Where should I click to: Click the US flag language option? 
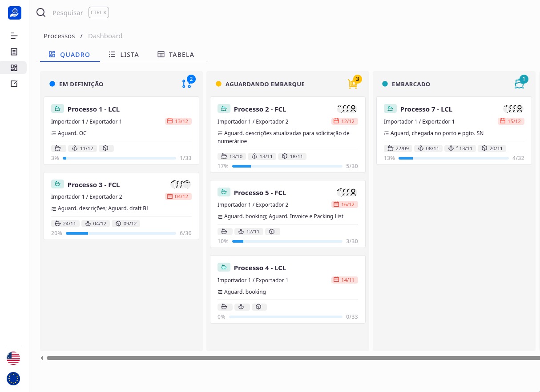13,358
